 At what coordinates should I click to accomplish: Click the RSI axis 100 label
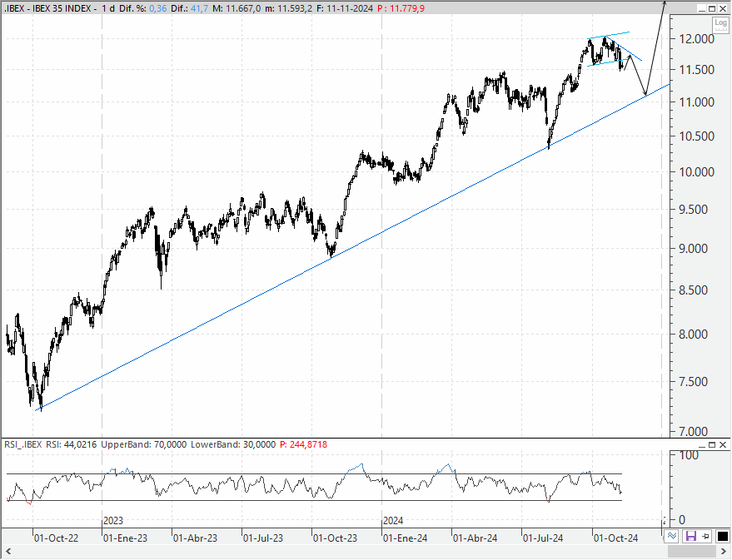click(x=689, y=455)
